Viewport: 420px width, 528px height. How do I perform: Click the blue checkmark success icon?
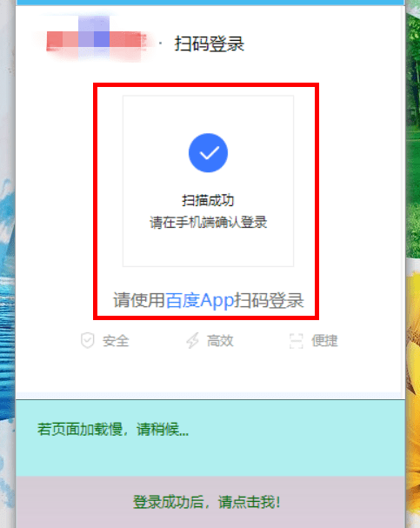tap(208, 153)
